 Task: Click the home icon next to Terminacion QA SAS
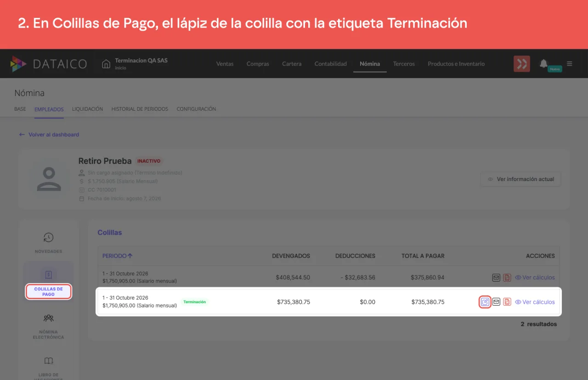[106, 63]
